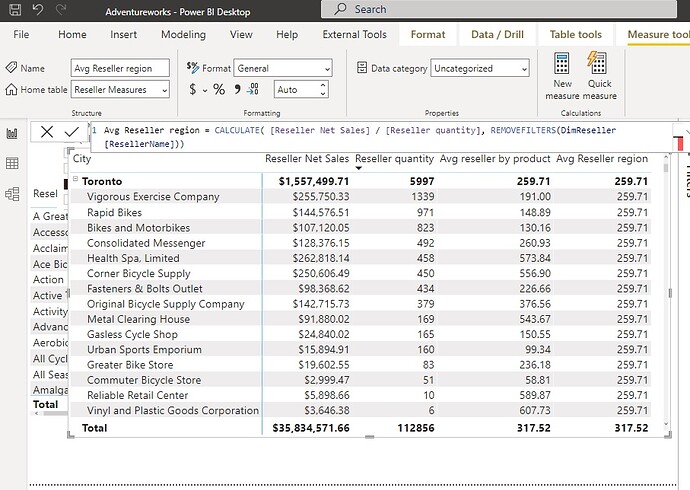The width and height of the screenshot is (690, 490).
Task: Click the Search box in title bar
Action: (x=499, y=9)
